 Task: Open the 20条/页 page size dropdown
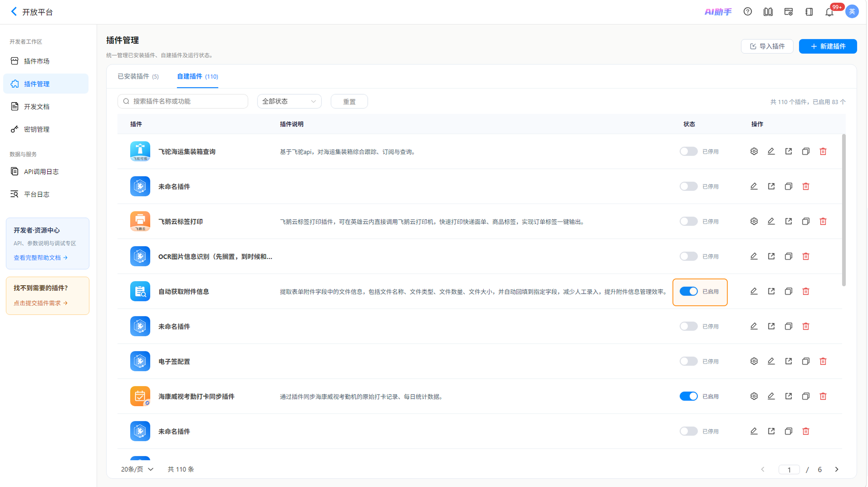(137, 469)
